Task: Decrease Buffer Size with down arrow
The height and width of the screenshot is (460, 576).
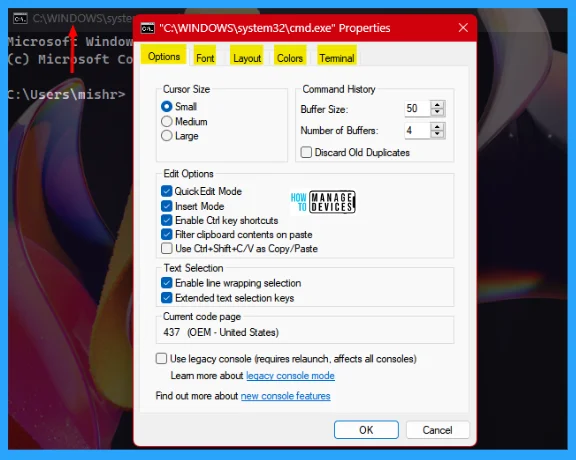Action: (x=437, y=112)
